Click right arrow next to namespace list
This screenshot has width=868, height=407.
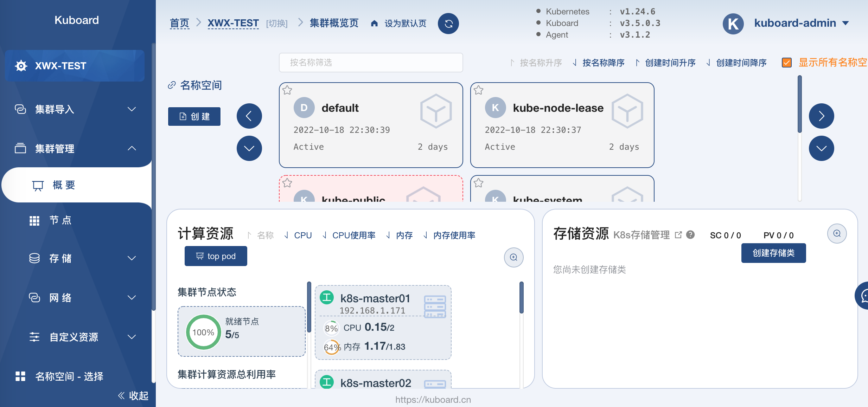click(821, 116)
